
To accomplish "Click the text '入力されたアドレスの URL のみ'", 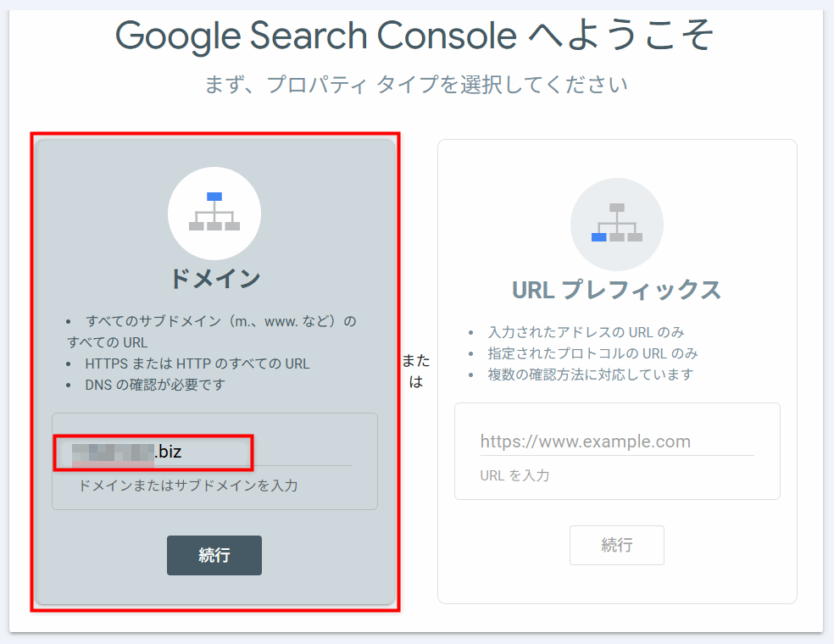I will tap(587, 332).
